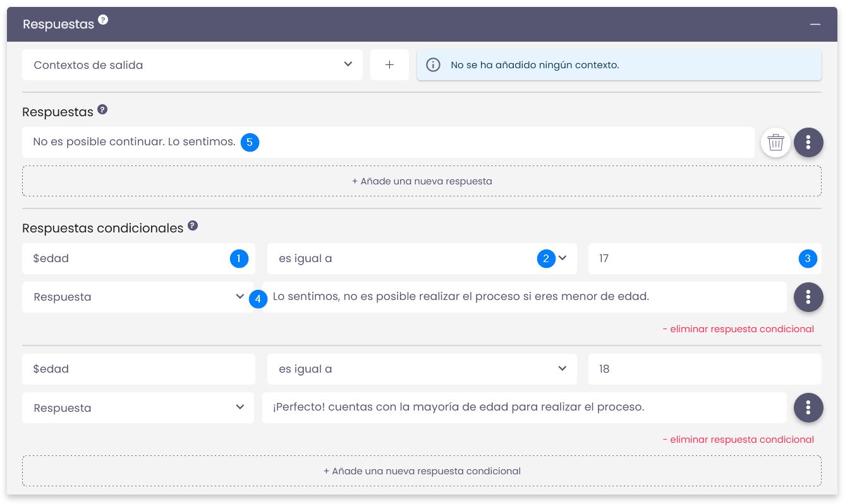Image resolution: width=845 pixels, height=504 pixels.
Task: Click the trash icon to delete the response
Action: [x=775, y=142]
